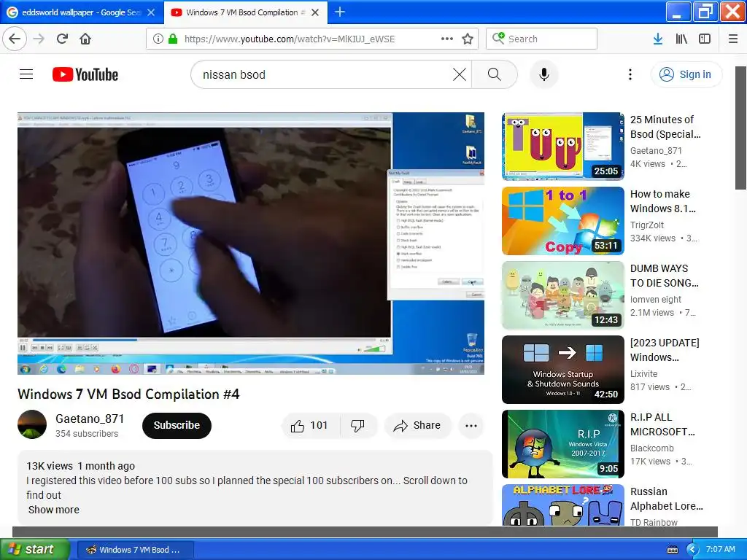The image size is (747, 560).
Task: Click Sign in button
Action: point(686,74)
